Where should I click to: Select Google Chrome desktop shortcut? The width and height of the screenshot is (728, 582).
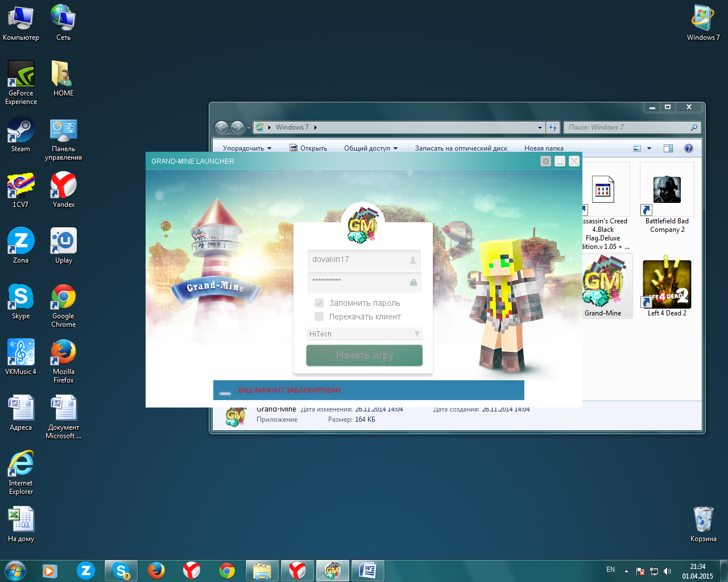coord(63,306)
